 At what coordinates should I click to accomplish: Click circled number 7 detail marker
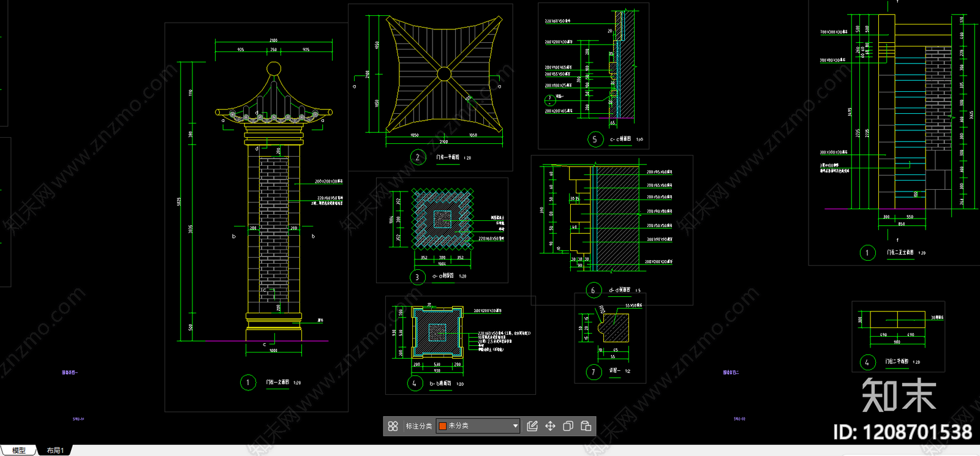click(x=594, y=372)
